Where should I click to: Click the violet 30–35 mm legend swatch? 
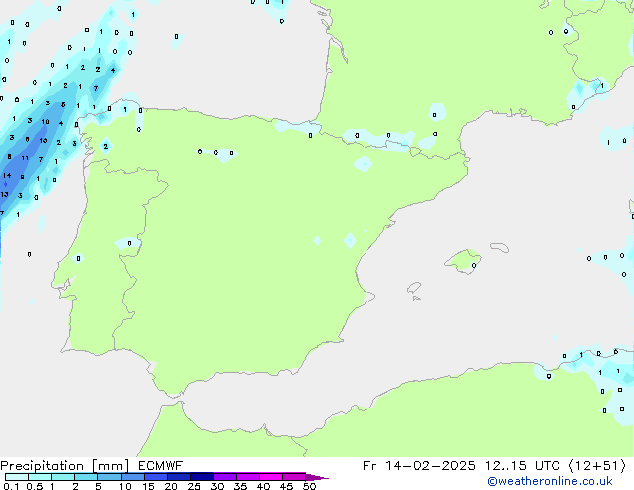pos(225,477)
